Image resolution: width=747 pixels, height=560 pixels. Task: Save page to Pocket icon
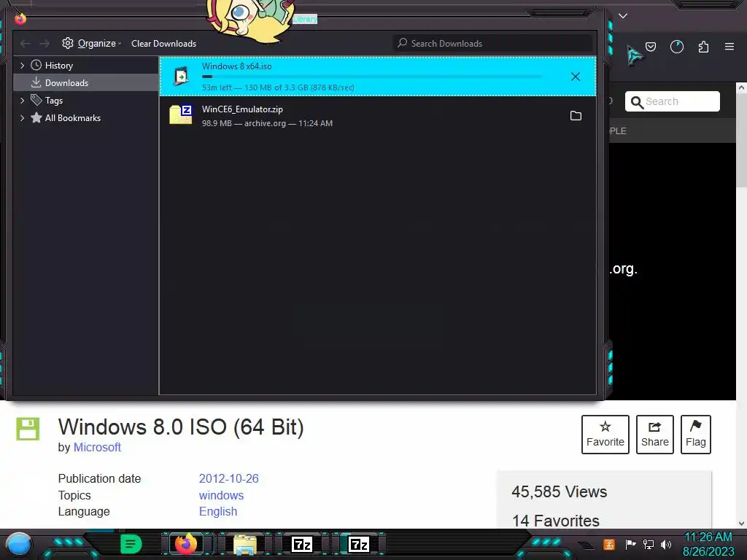651,47
